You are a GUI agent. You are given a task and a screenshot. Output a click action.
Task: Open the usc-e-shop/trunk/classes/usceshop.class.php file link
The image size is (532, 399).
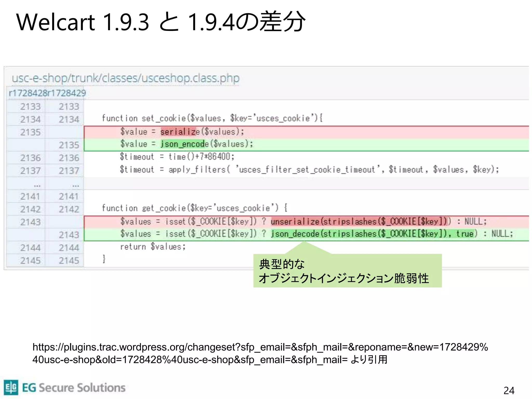click(125, 78)
